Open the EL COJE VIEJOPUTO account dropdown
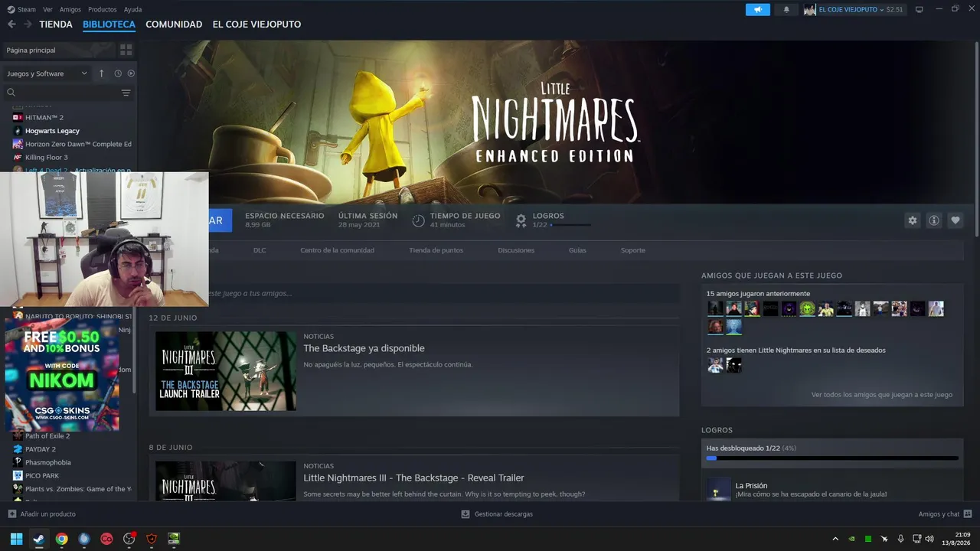Screen dimensions: 980x551 (850, 9)
